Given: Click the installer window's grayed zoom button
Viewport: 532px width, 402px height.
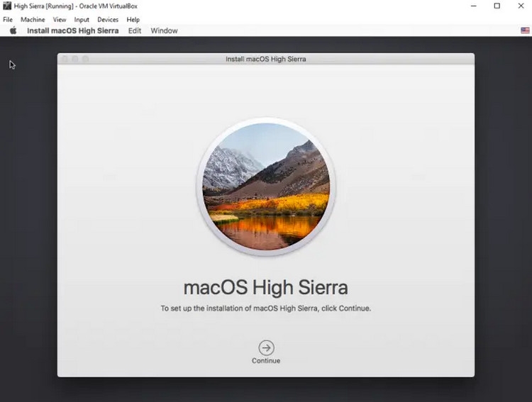Looking at the screenshot, I should [86, 59].
